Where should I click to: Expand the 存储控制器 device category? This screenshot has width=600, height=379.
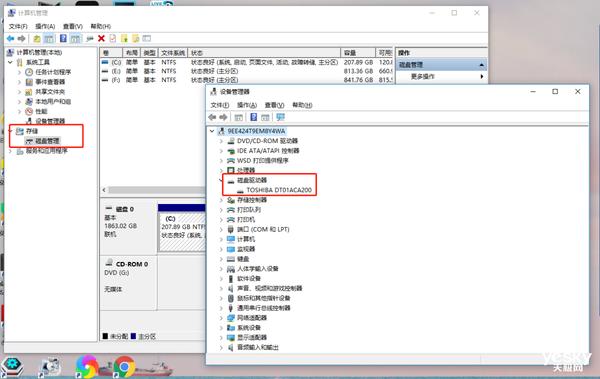click(221, 200)
